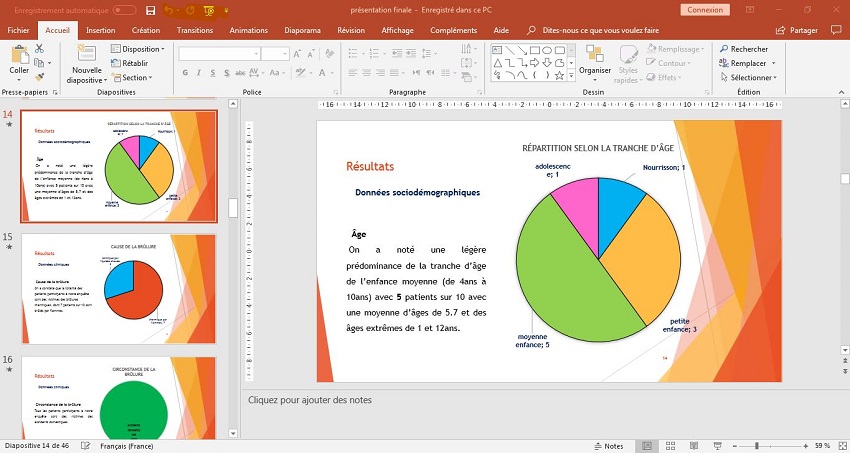Viewport: 850px width, 453px height.
Task: Click the Organiser arrange icon
Action: pos(595,58)
